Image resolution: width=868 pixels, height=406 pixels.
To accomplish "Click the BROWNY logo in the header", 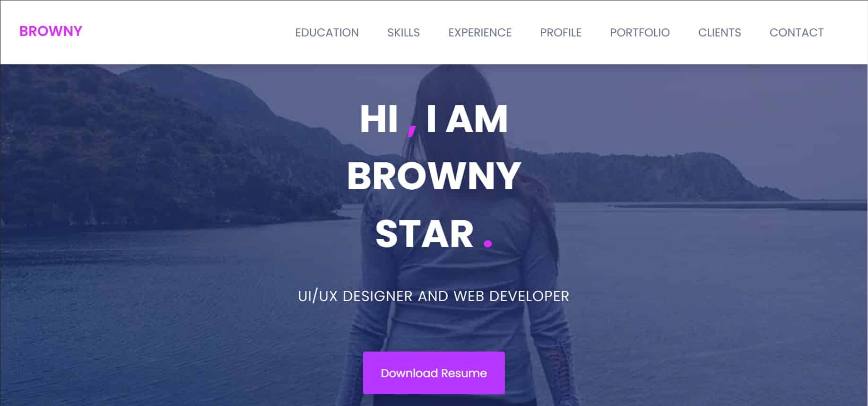I will [x=51, y=31].
